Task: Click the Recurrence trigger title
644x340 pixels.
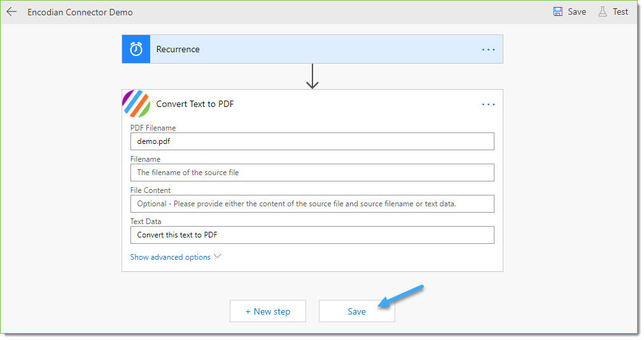Action: pos(178,49)
